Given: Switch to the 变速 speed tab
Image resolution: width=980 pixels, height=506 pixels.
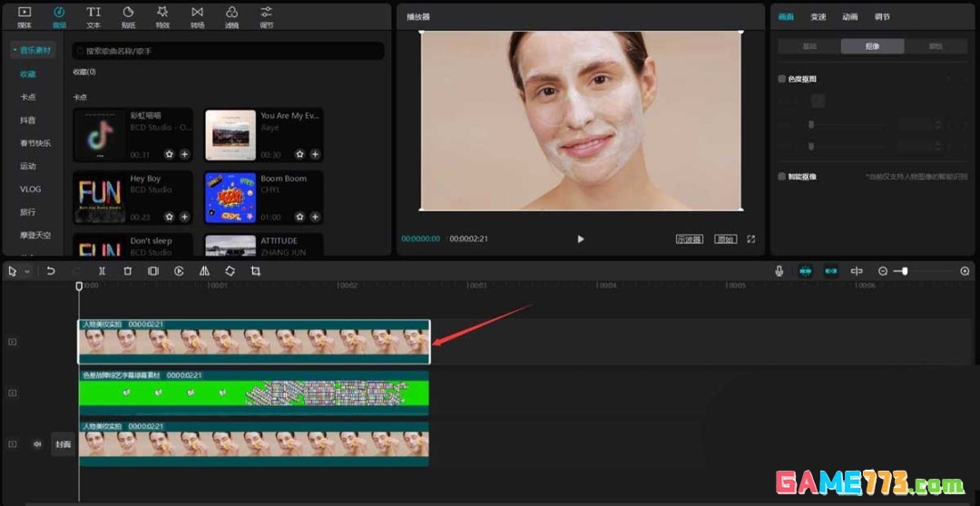Looking at the screenshot, I should coord(818,16).
